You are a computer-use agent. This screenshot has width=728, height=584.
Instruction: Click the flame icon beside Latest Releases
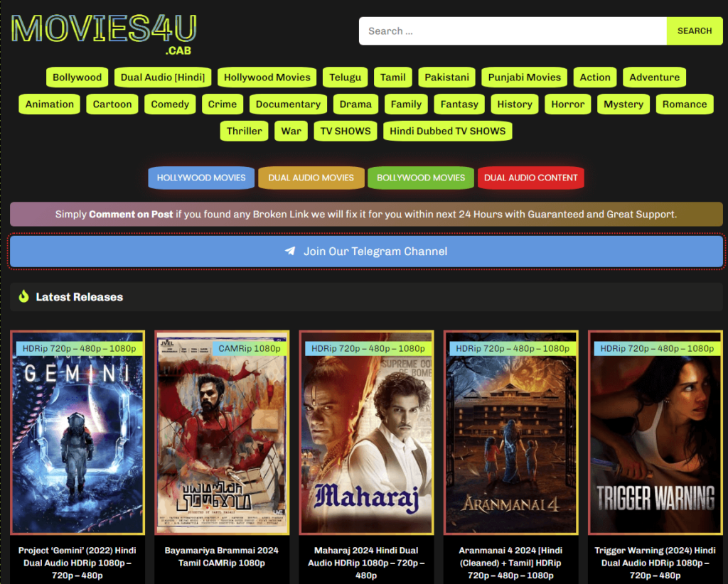click(23, 297)
